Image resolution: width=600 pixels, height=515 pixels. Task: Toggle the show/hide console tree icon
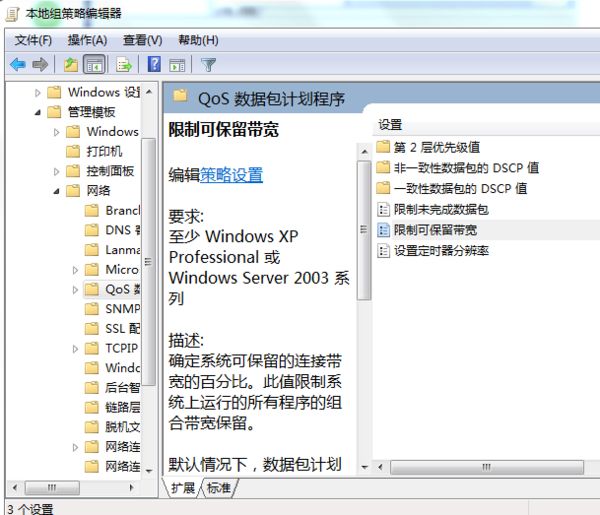(94, 64)
